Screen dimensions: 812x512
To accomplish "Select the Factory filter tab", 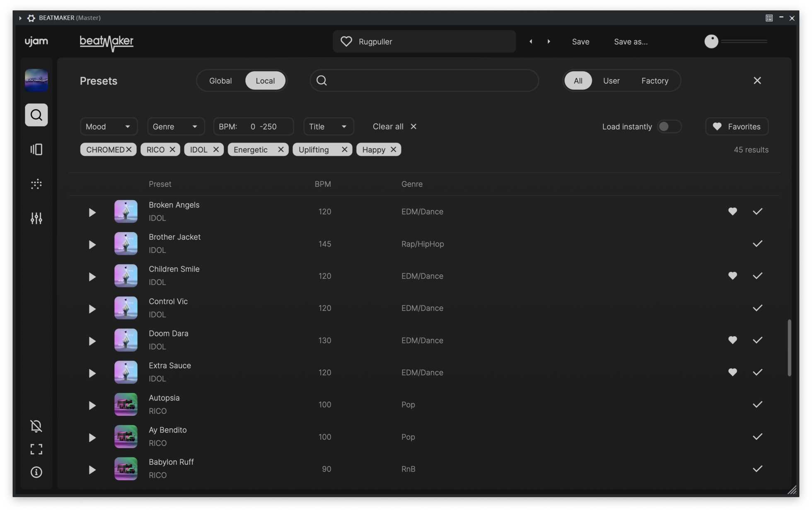I will (x=655, y=80).
